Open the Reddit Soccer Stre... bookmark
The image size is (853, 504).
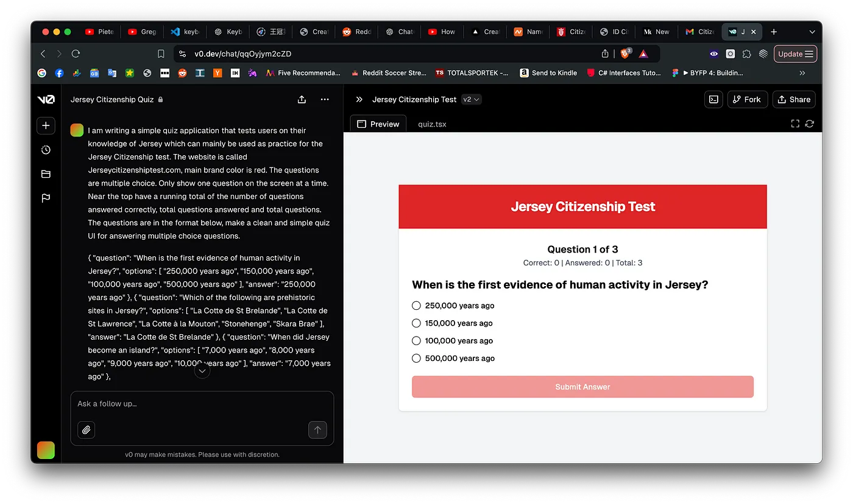tap(389, 72)
